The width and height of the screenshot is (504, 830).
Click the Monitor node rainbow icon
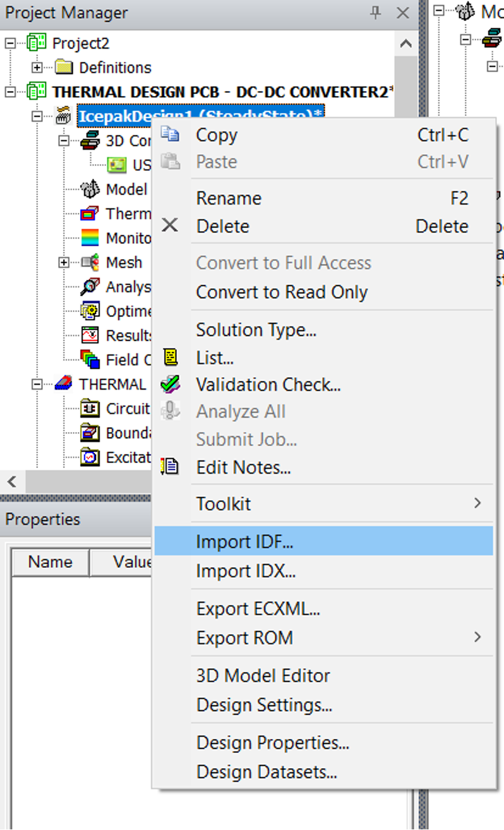(90, 238)
